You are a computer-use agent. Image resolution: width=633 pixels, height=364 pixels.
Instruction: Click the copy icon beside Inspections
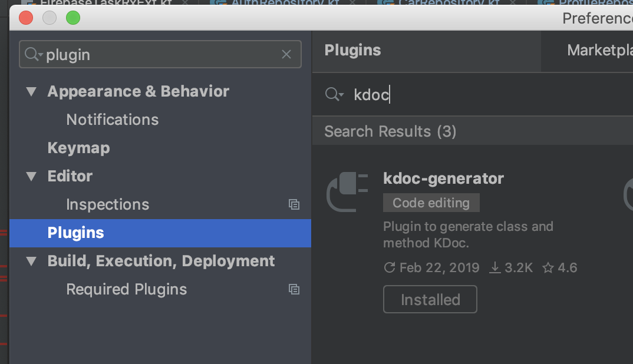point(294,204)
